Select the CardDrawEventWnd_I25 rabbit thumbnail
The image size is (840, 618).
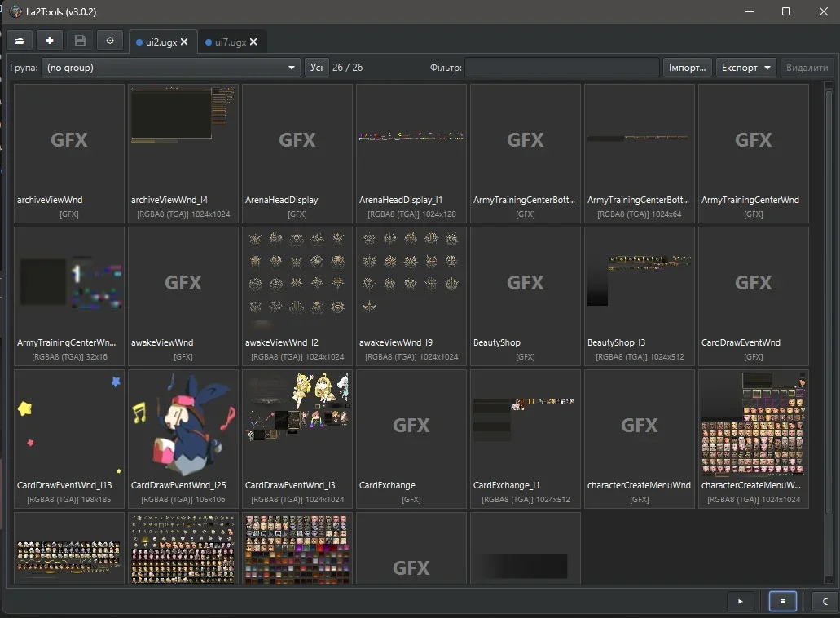coord(183,439)
